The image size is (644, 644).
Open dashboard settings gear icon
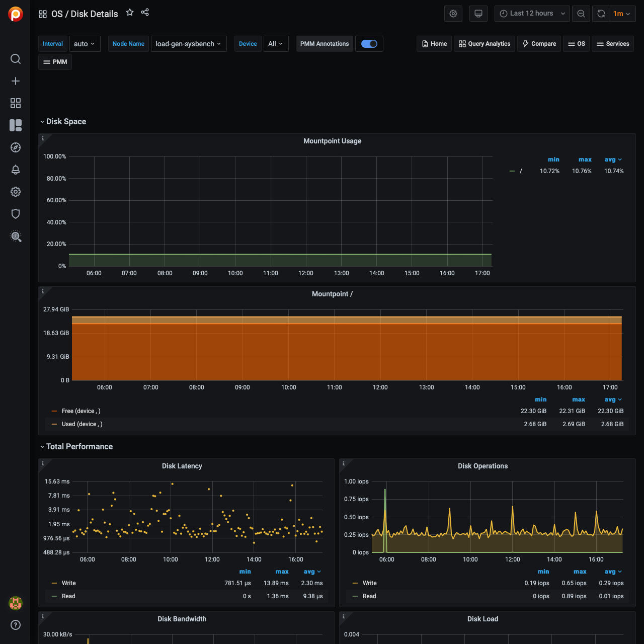(x=453, y=14)
